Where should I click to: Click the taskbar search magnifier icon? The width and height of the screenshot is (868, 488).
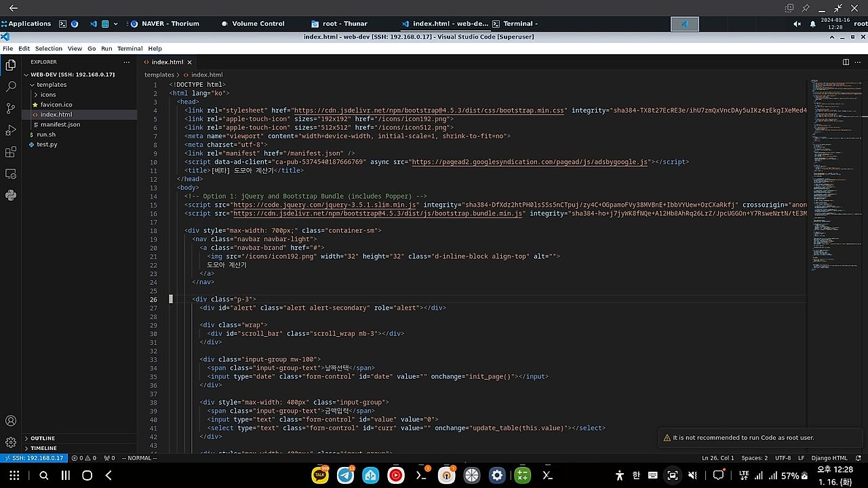pos(44,476)
